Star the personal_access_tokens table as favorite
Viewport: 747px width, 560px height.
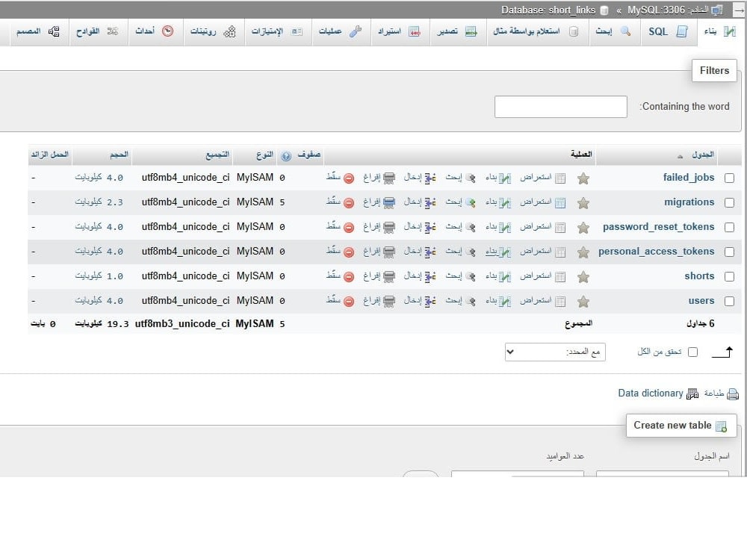tap(583, 252)
